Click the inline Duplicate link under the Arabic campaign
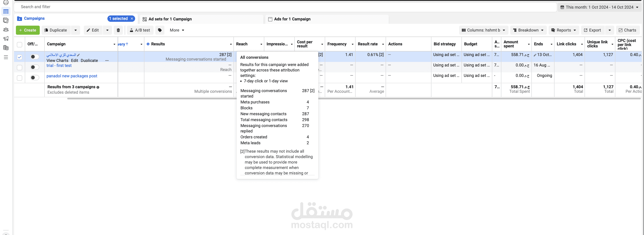Viewport: 644px width, 235px height. pyautogui.click(x=89, y=60)
